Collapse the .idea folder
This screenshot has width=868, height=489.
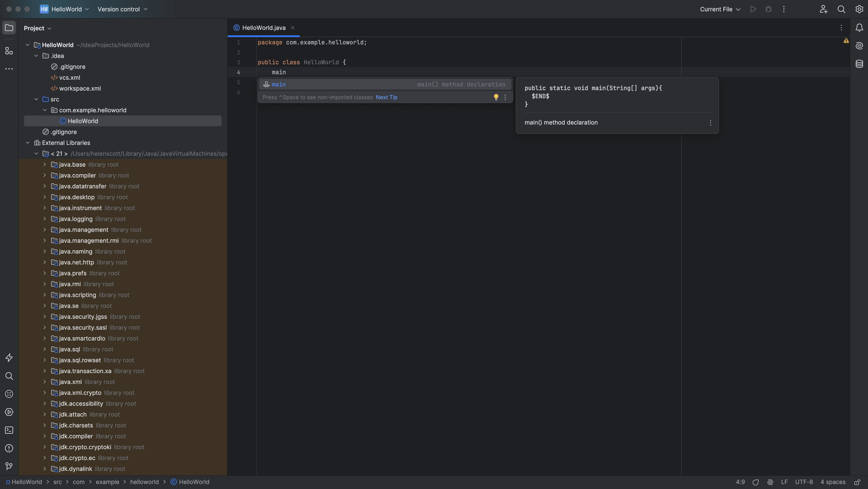coord(36,56)
